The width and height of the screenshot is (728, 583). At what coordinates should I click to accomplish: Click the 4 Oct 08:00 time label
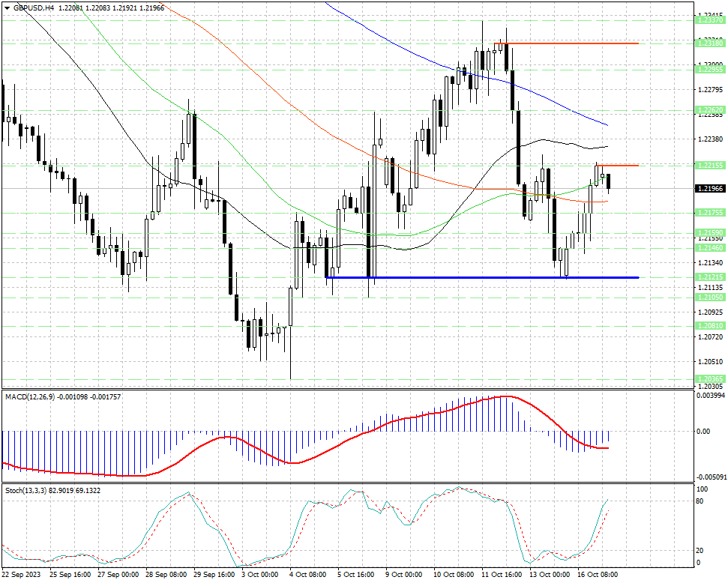pyautogui.click(x=308, y=575)
